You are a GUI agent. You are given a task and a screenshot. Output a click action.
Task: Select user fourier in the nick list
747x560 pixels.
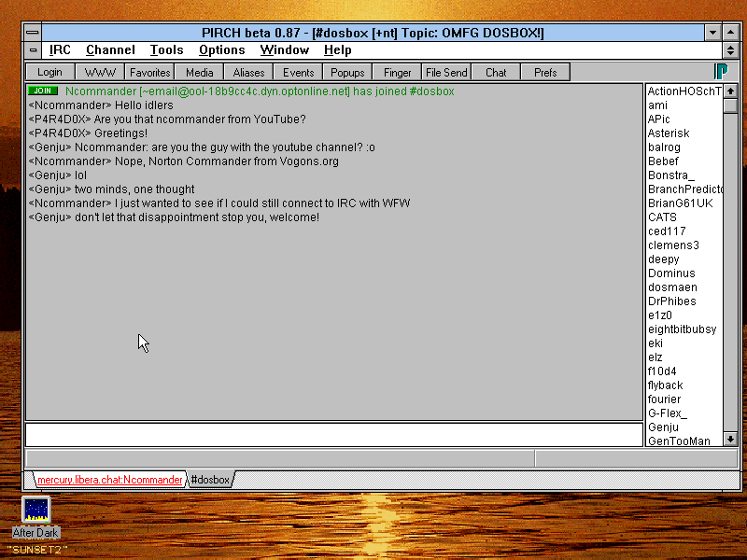[x=684, y=399]
